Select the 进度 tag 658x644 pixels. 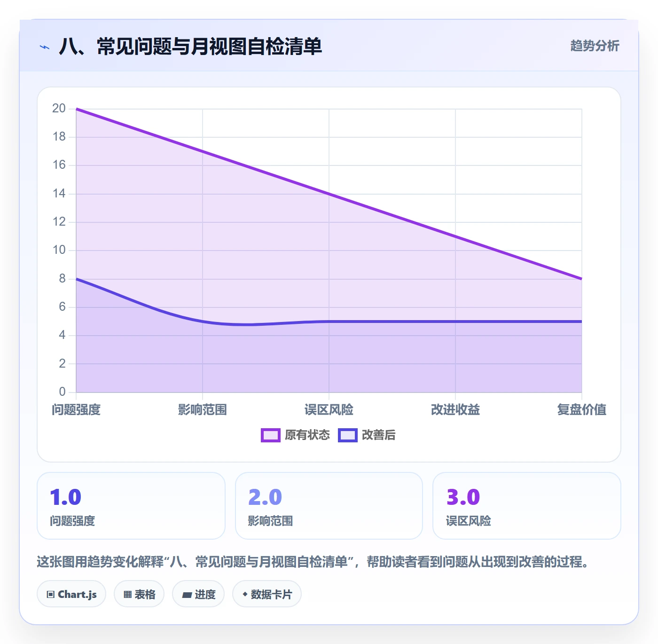[x=198, y=594]
